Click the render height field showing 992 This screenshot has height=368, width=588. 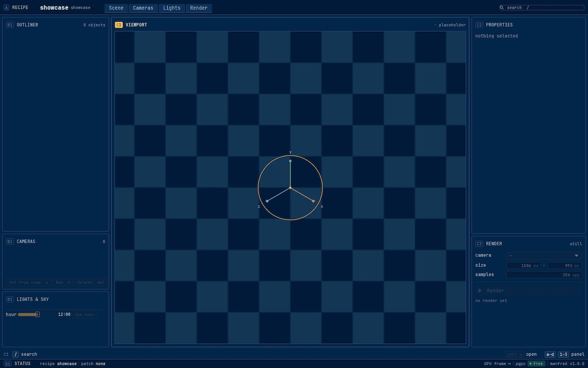pyautogui.click(x=565, y=266)
